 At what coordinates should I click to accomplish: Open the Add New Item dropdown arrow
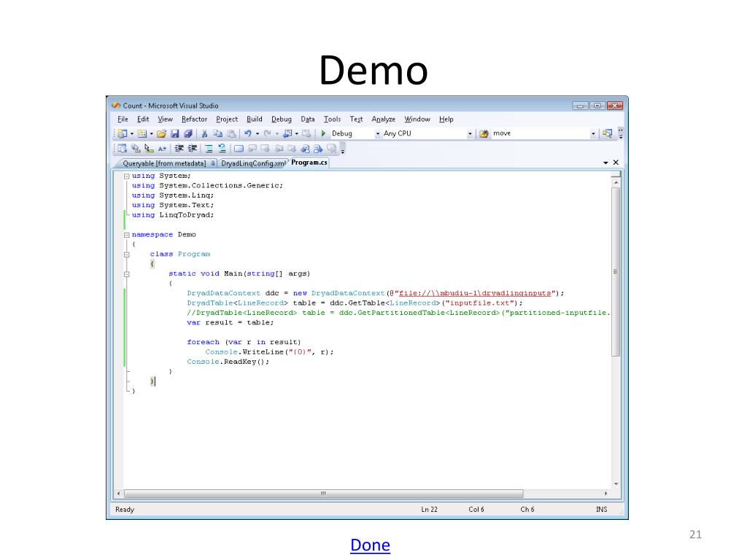[x=152, y=134]
